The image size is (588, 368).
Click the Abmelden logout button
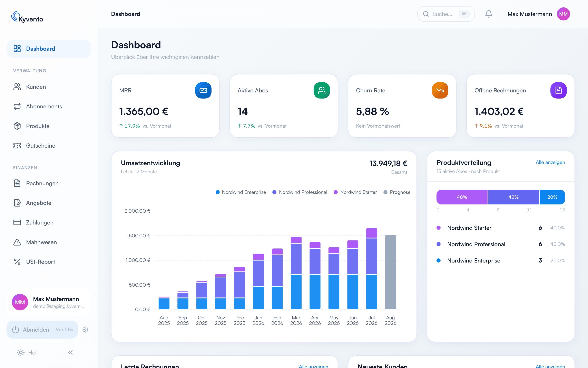tap(42, 329)
